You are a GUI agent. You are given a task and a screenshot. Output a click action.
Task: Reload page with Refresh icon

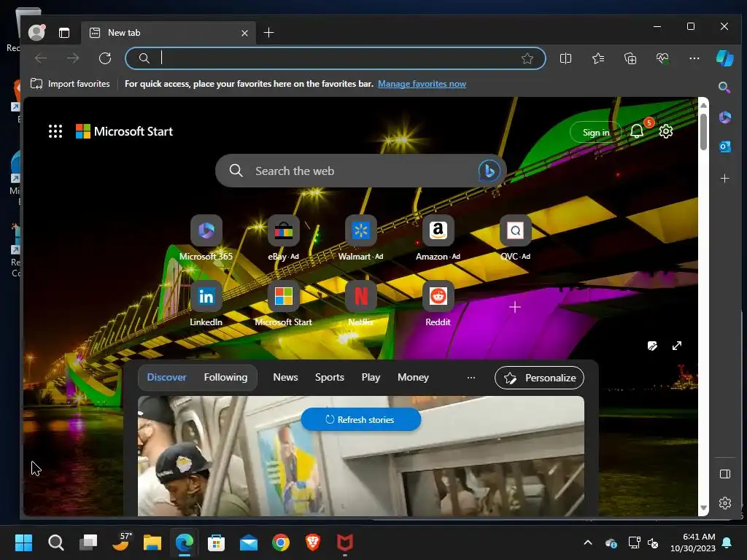coord(105,58)
